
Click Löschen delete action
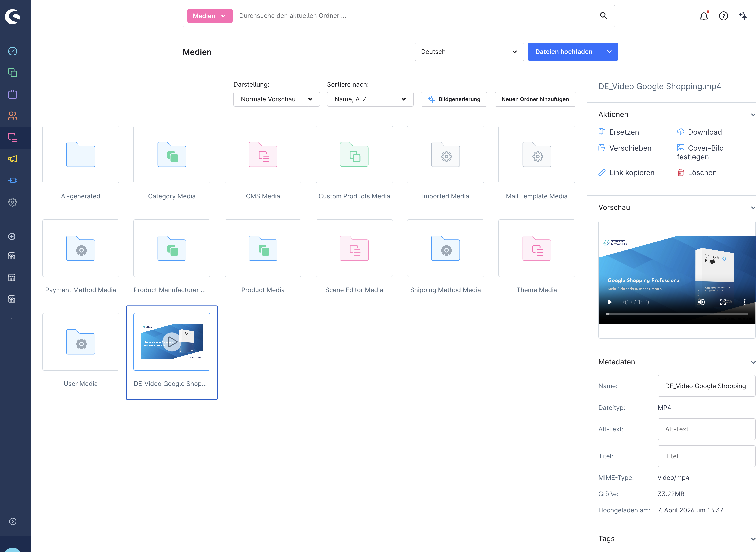(697, 173)
